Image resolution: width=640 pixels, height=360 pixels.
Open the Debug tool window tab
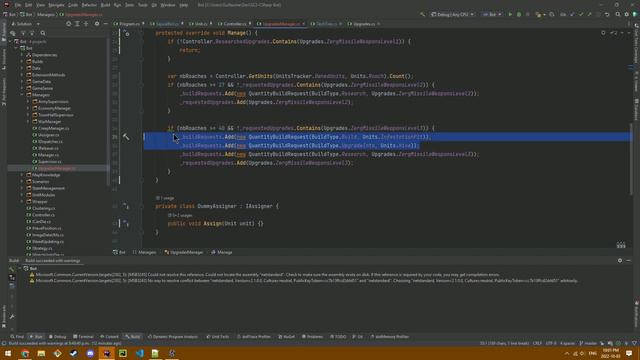pyautogui.click(x=58, y=337)
